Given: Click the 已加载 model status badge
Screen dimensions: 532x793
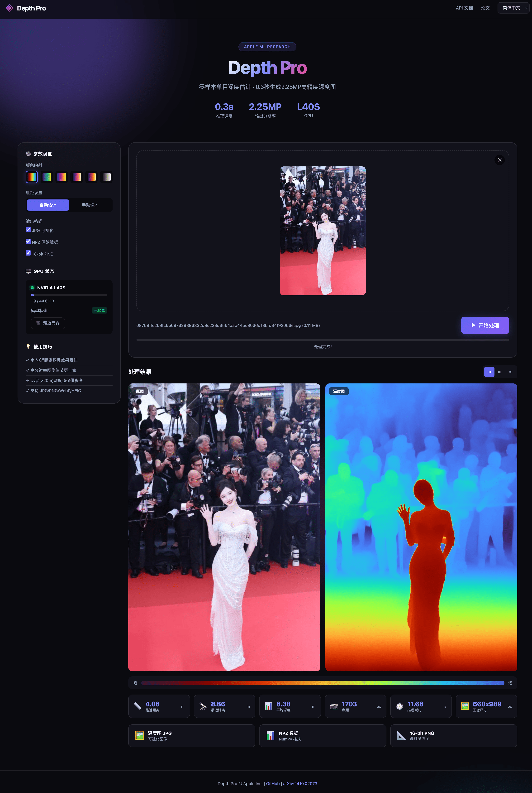Looking at the screenshot, I should tap(99, 311).
